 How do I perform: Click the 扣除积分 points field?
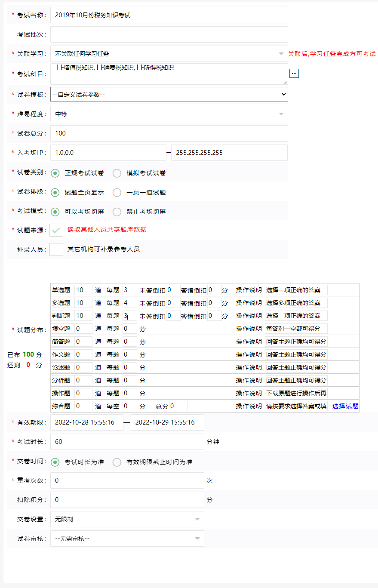coord(127,500)
